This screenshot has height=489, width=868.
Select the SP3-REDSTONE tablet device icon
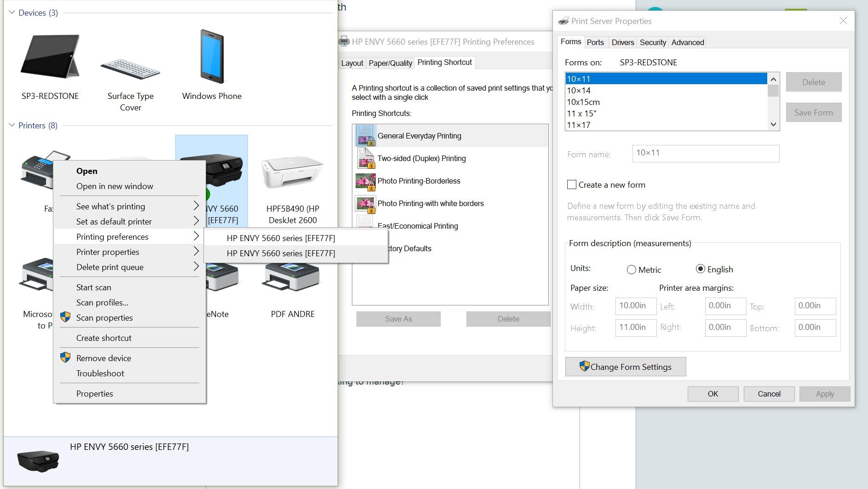point(50,58)
